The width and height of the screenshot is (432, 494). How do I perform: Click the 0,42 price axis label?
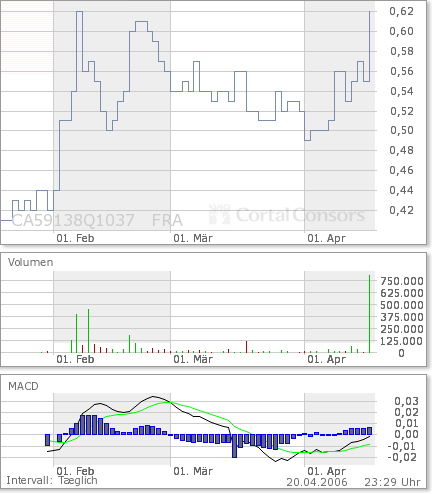point(402,210)
